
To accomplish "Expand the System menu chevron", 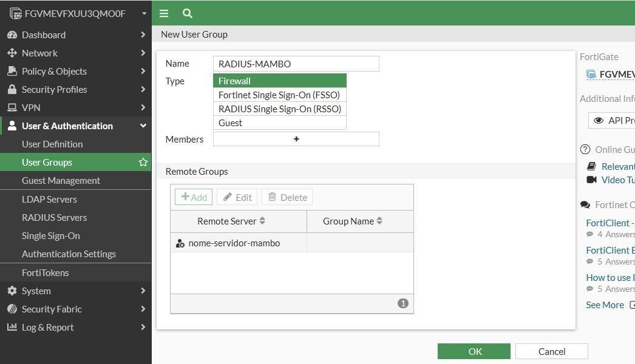I will tap(143, 291).
